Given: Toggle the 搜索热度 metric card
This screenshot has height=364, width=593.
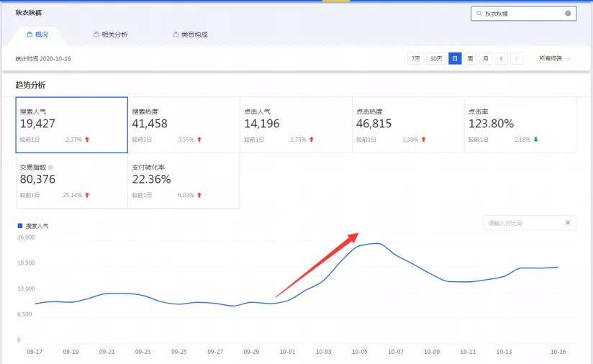Looking at the screenshot, I should [184, 124].
